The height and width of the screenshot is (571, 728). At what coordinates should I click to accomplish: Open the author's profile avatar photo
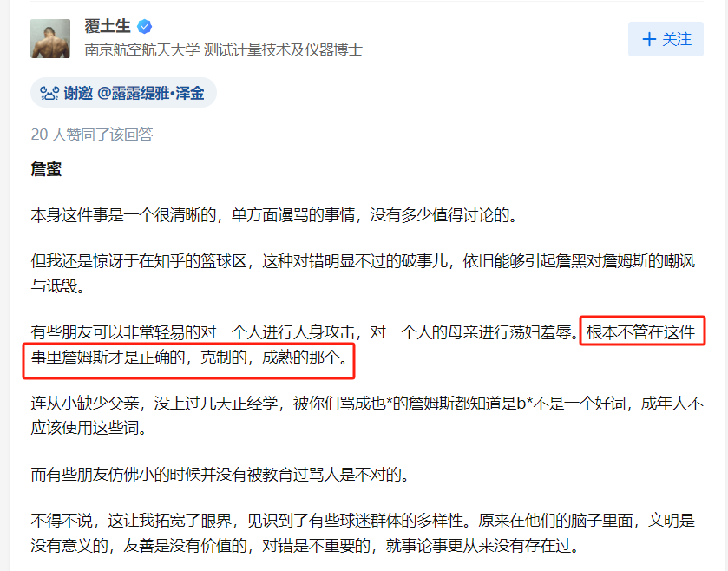coord(50,38)
